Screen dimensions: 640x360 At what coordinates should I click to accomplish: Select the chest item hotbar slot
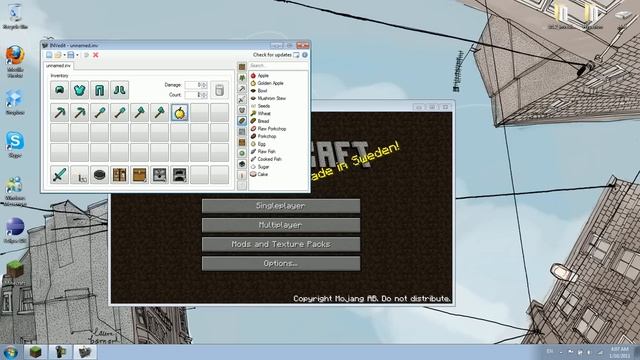139,175
